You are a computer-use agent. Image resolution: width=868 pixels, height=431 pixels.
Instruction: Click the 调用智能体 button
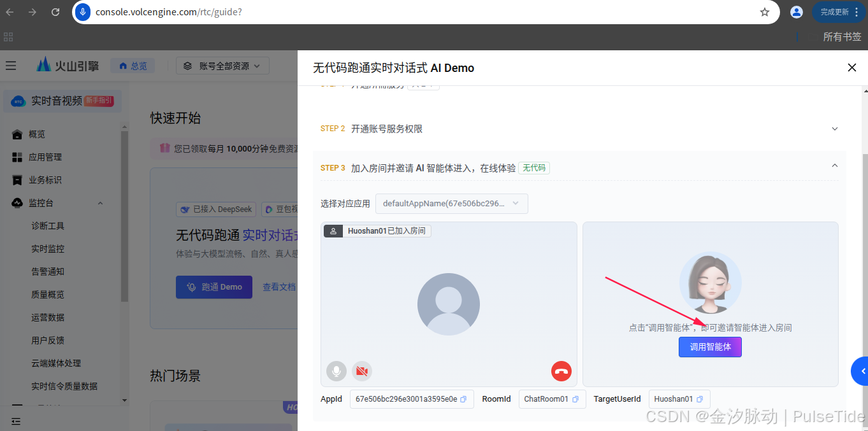tap(710, 347)
